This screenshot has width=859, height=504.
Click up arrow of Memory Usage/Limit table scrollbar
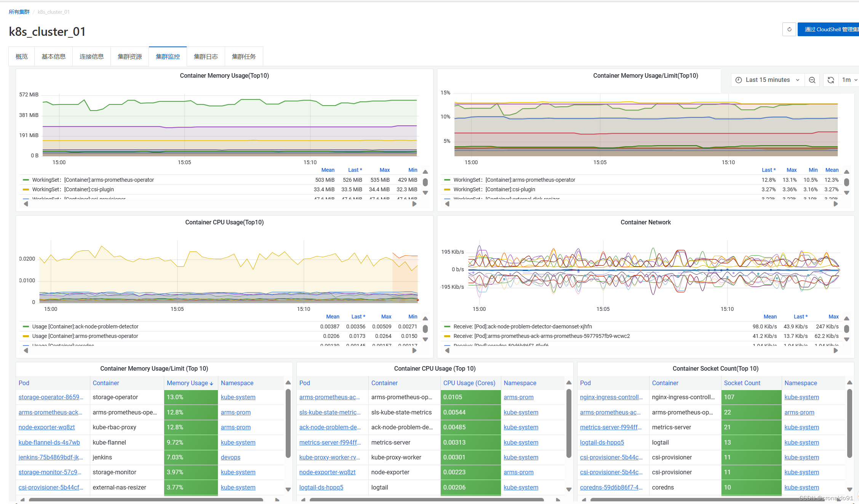pos(288,382)
